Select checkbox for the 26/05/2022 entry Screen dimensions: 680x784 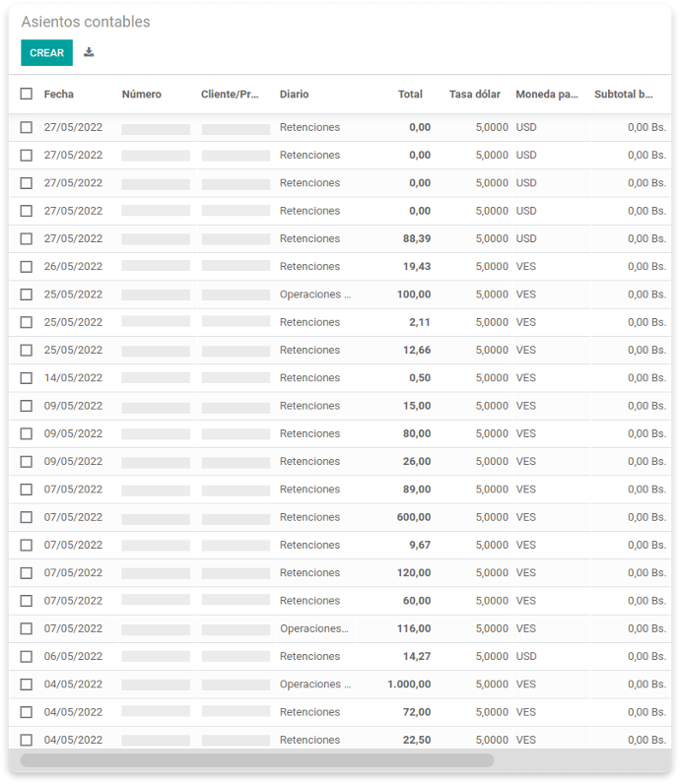coord(26,267)
